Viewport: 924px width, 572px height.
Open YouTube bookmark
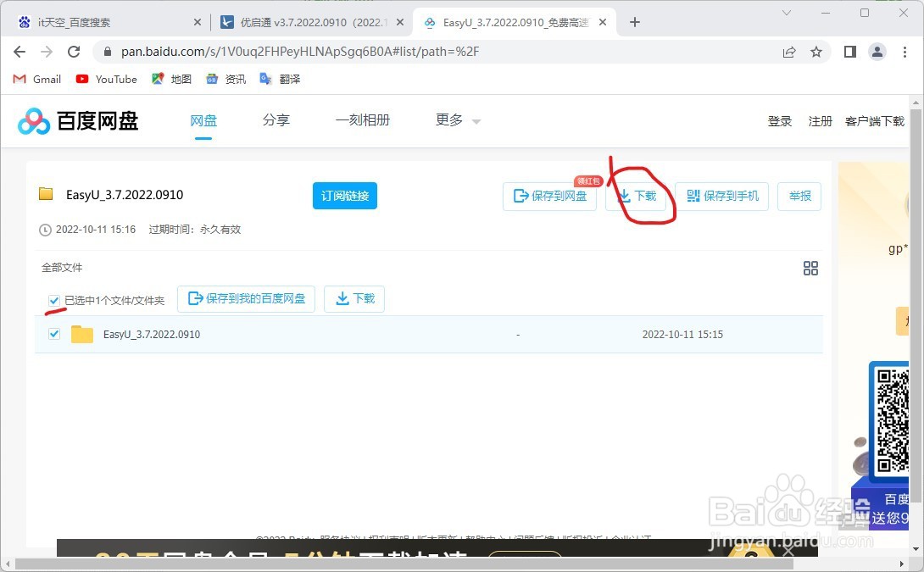click(x=106, y=79)
